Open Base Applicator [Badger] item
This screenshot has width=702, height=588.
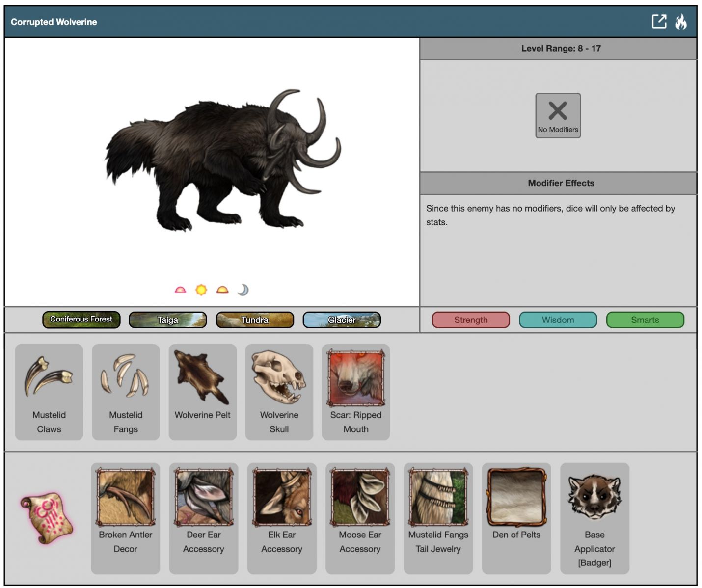point(594,518)
